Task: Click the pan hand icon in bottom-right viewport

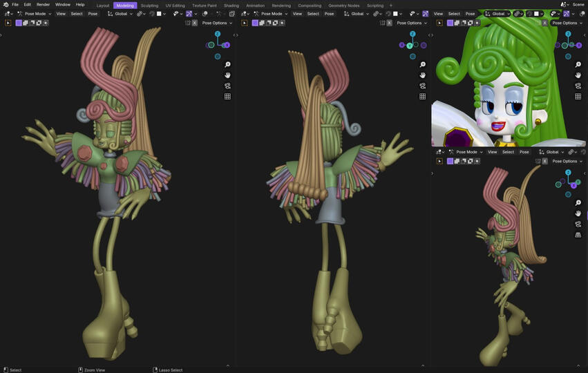Action: [x=578, y=213]
